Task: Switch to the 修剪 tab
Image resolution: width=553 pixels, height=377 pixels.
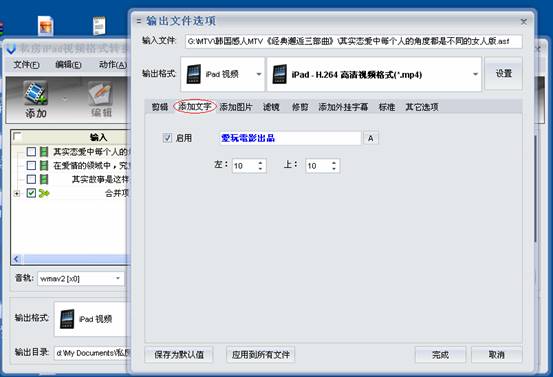Action: pos(300,107)
